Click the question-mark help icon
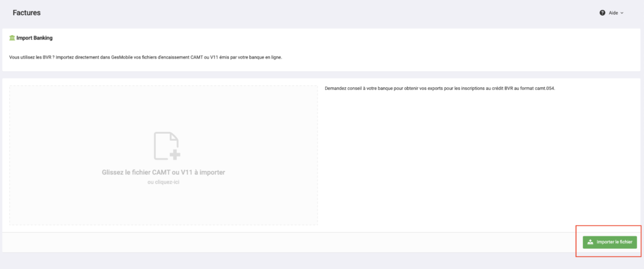Image resolution: width=644 pixels, height=269 pixels. point(602,13)
